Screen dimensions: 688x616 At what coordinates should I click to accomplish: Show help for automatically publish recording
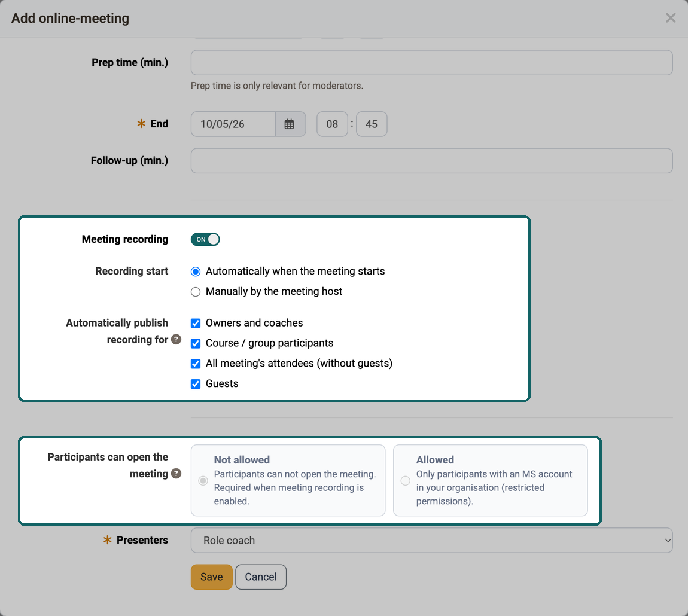(176, 339)
